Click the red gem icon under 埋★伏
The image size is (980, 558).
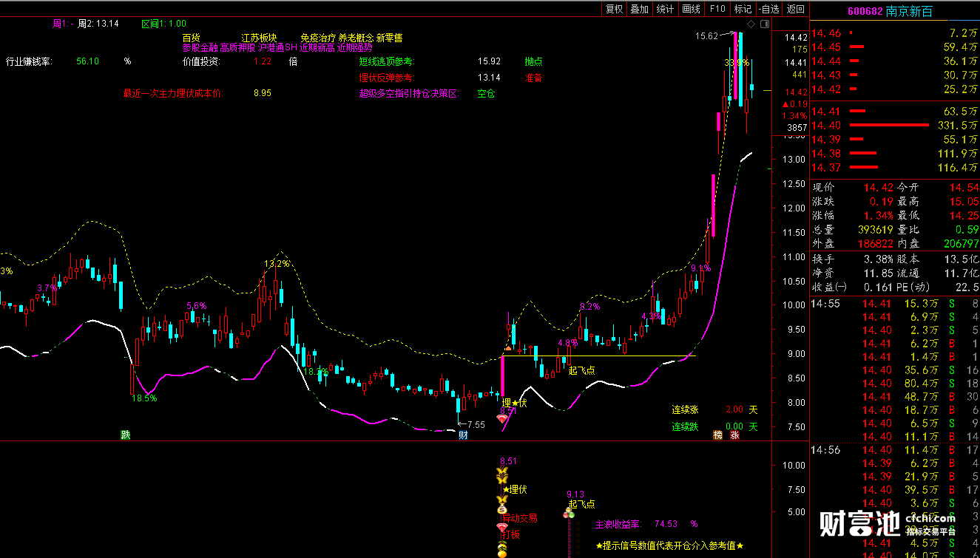tap(503, 419)
